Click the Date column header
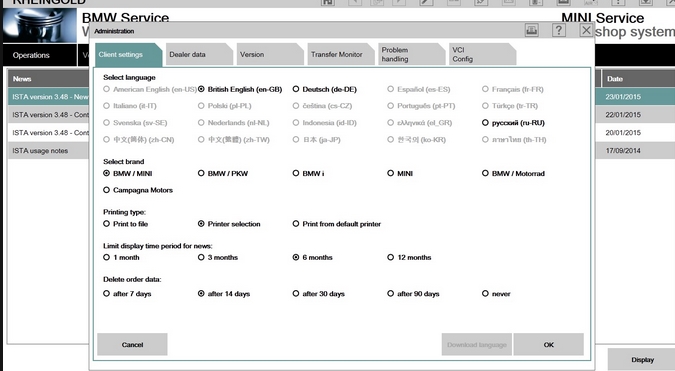This screenshot has width=675, height=371. coord(638,79)
